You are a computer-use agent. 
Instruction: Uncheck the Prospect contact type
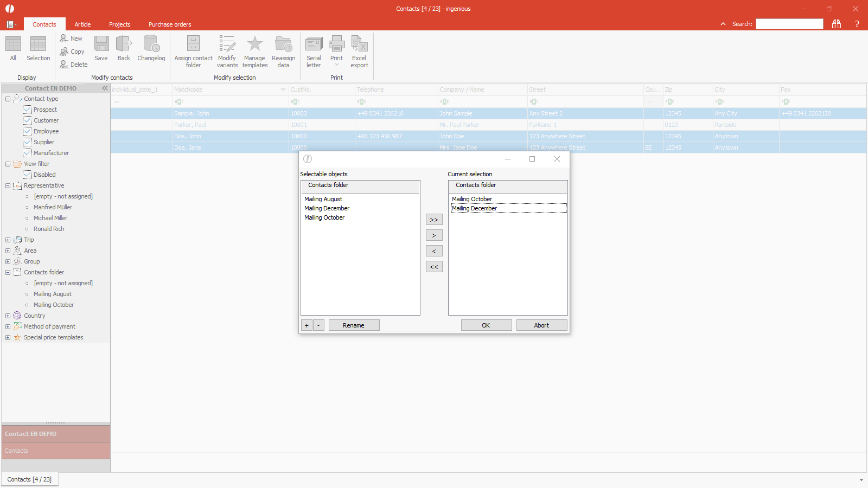tap(27, 110)
